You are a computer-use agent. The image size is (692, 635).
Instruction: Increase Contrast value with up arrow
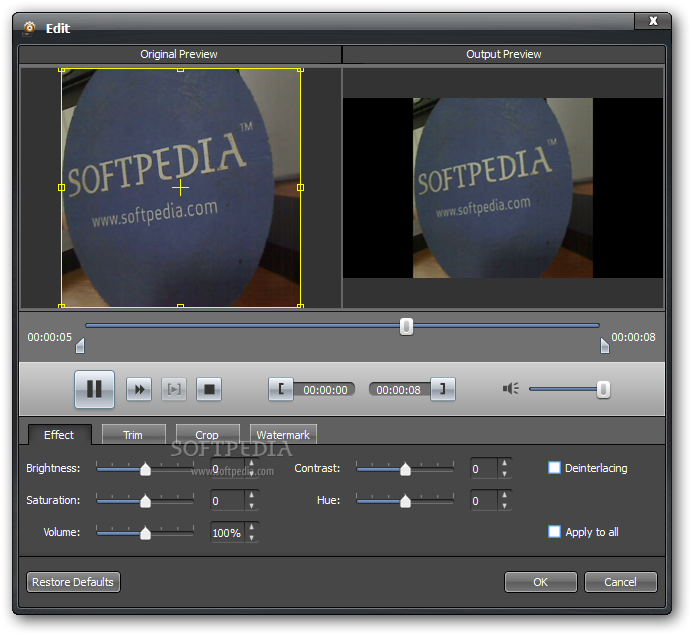pyautogui.click(x=504, y=463)
